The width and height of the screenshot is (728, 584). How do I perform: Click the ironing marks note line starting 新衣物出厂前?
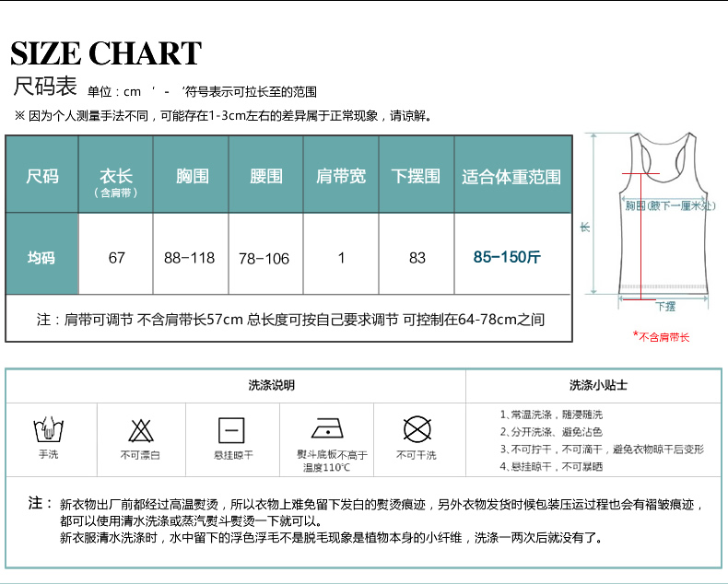(382, 504)
